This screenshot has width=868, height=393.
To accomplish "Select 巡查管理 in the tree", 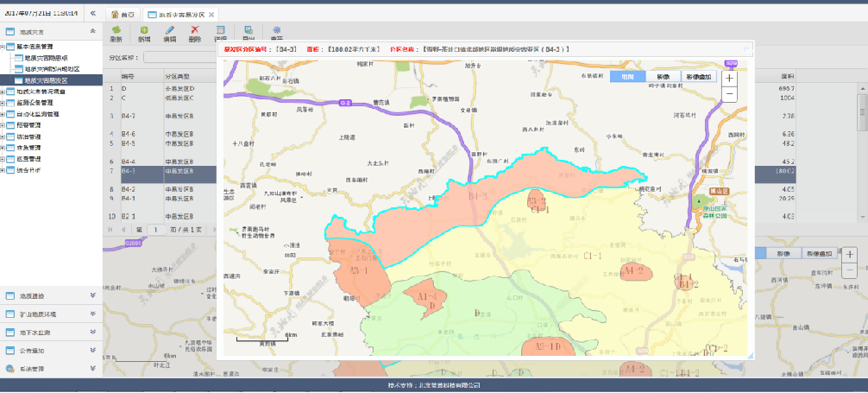I will 28,159.
